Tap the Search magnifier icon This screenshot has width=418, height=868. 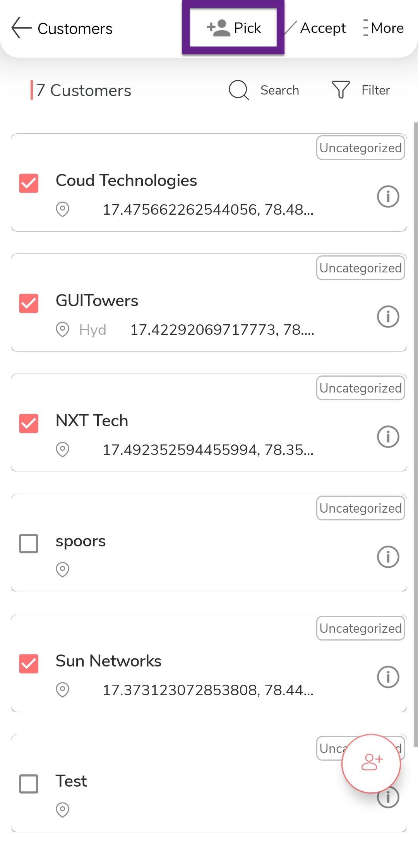tap(239, 90)
